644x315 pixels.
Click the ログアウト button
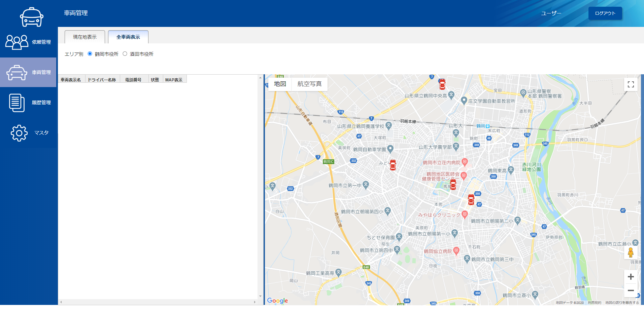(605, 13)
